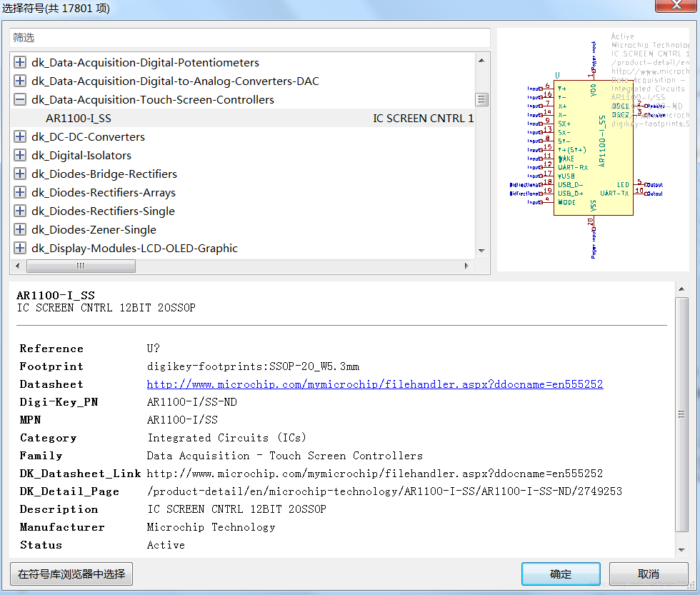The height and width of the screenshot is (595, 700).
Task: Click Manufacturer value Microchip Technology
Action: coord(211,527)
